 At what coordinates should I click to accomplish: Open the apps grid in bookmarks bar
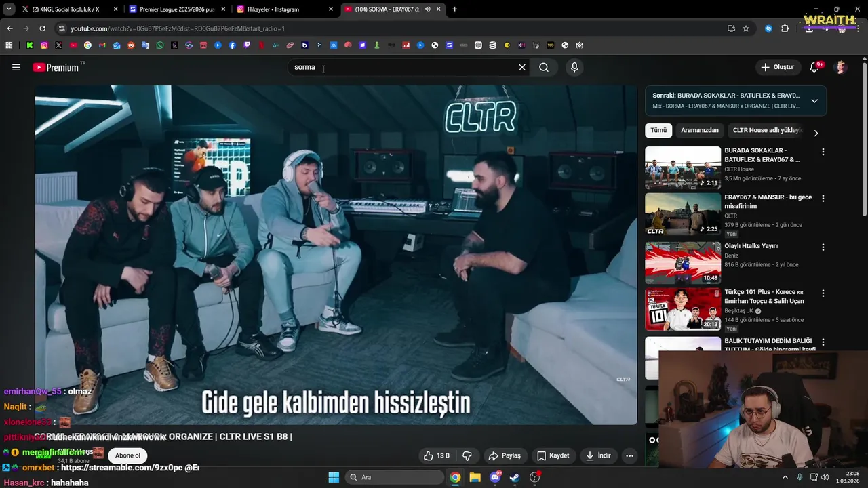(9, 45)
